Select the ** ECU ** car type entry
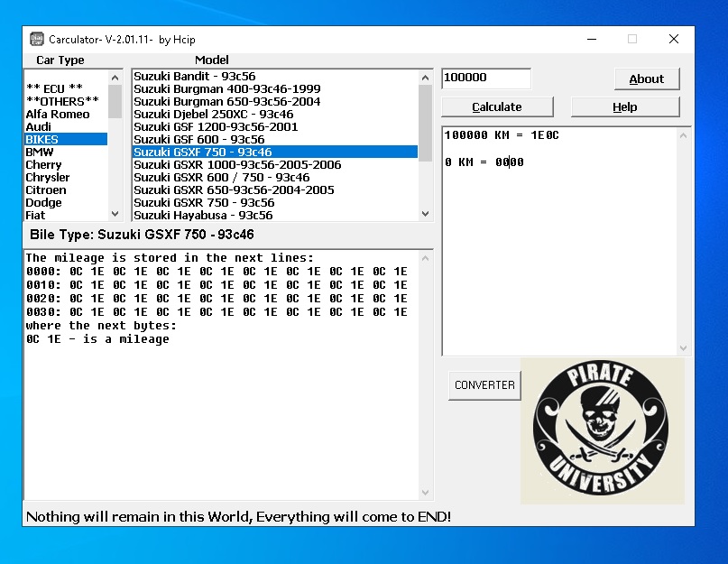This screenshot has height=564, width=728. [x=54, y=88]
